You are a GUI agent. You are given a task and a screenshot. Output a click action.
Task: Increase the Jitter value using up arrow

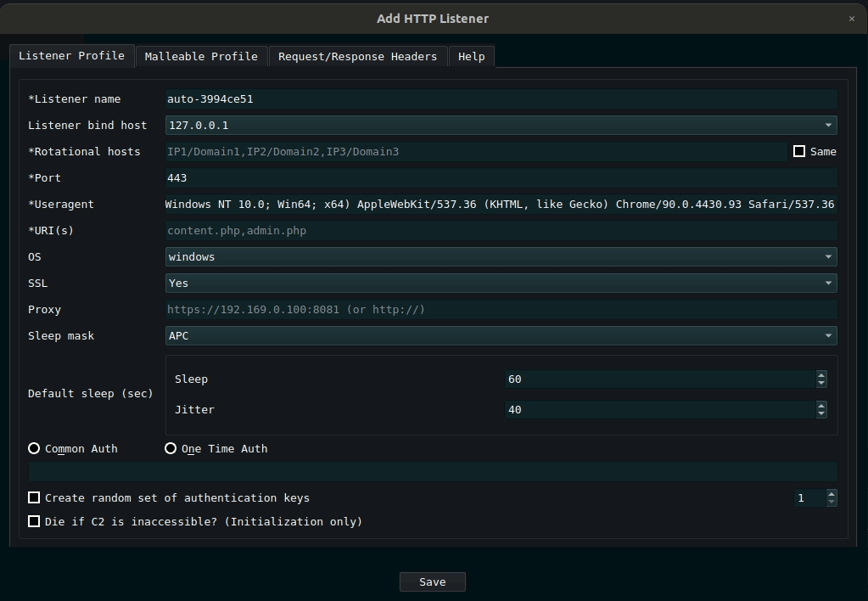pyautogui.click(x=820, y=406)
